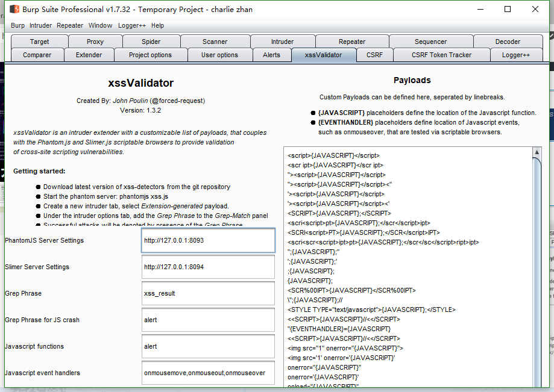Click the payloads vertical scrollbar thumb
The width and height of the screenshot is (554, 392).
537,272
